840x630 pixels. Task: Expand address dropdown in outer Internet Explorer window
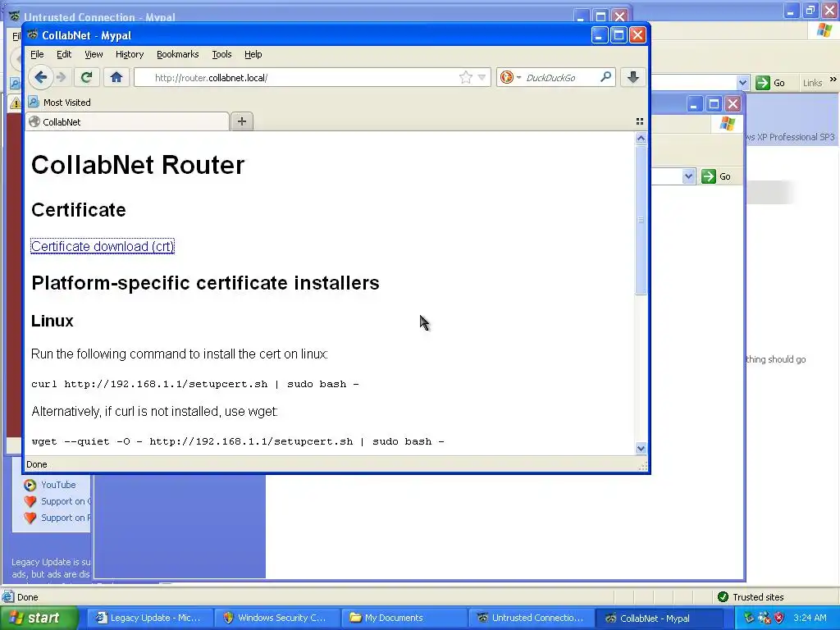point(742,83)
